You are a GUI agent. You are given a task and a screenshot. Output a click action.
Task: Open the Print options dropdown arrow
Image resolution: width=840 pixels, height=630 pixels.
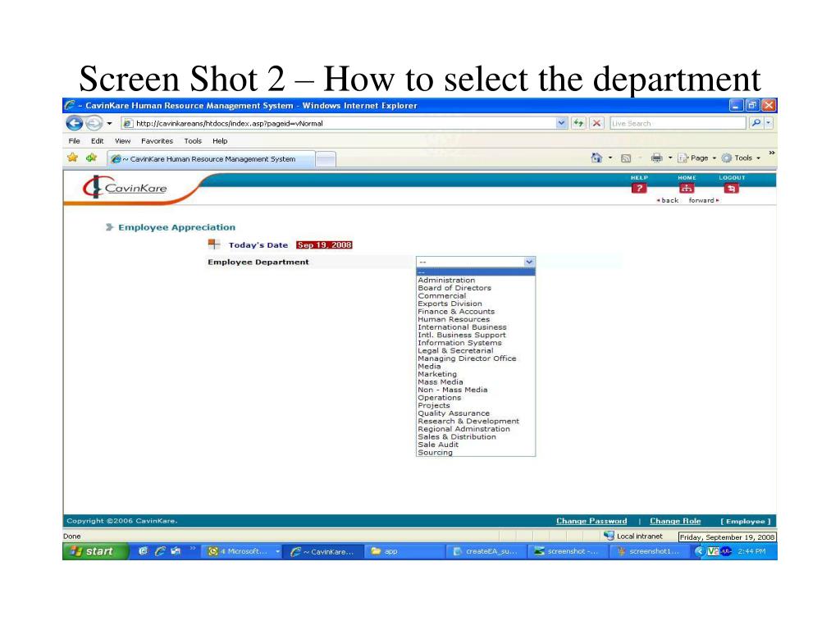click(x=669, y=158)
